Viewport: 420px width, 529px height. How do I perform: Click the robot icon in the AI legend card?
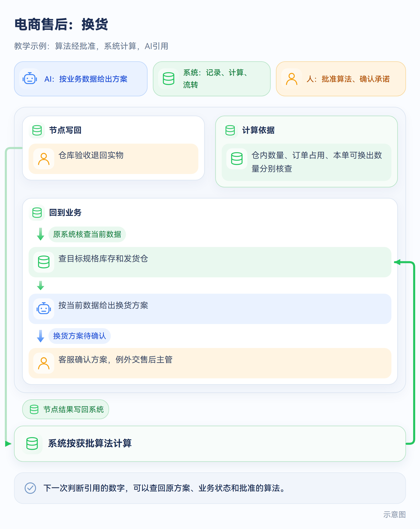[x=30, y=79]
